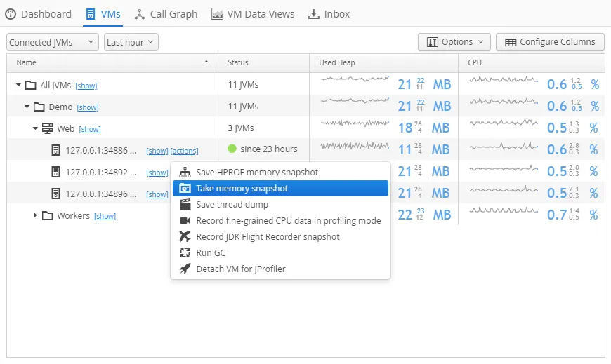The width and height of the screenshot is (611, 364).
Task: Click the camera icon for memory snapshot
Action: pyautogui.click(x=185, y=189)
